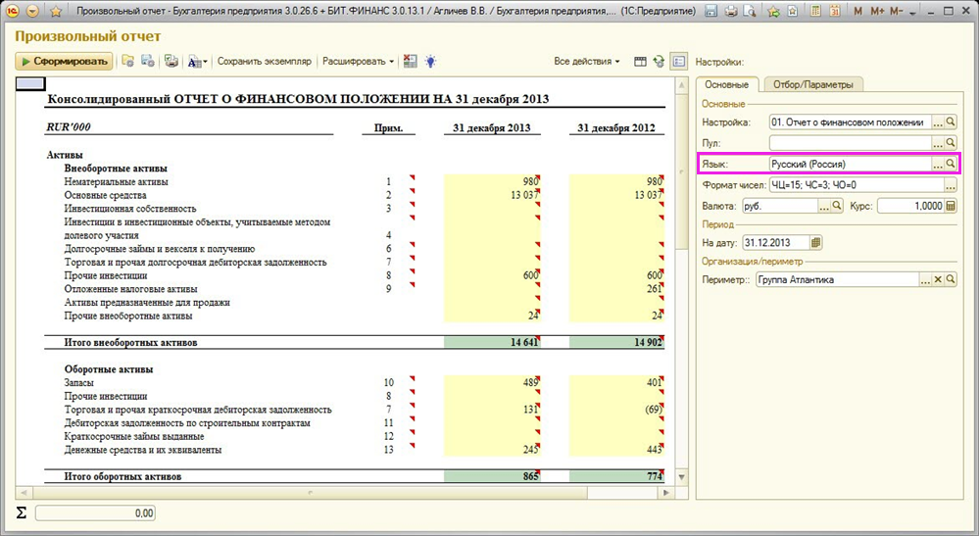Switch to the Отбор/Параметры tab

coord(812,84)
